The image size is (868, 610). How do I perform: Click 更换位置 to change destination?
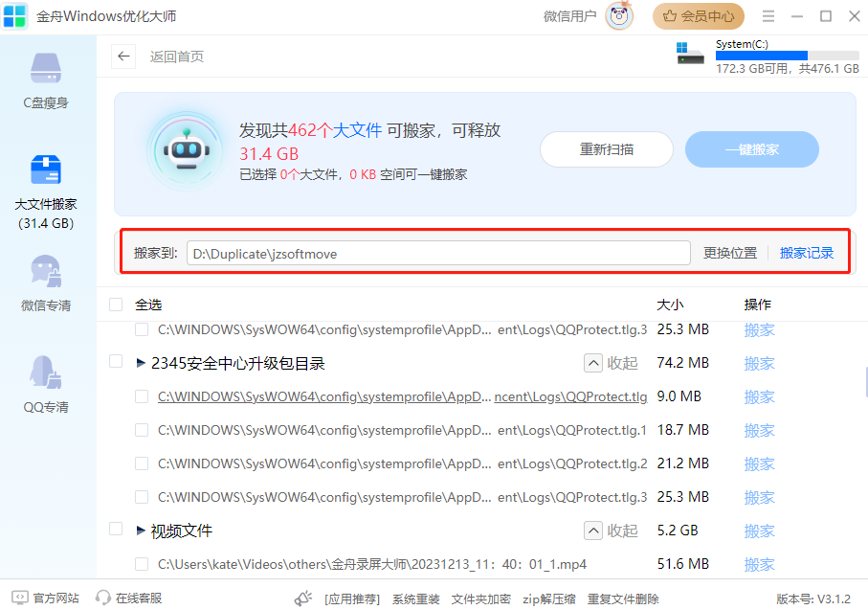[x=730, y=253]
